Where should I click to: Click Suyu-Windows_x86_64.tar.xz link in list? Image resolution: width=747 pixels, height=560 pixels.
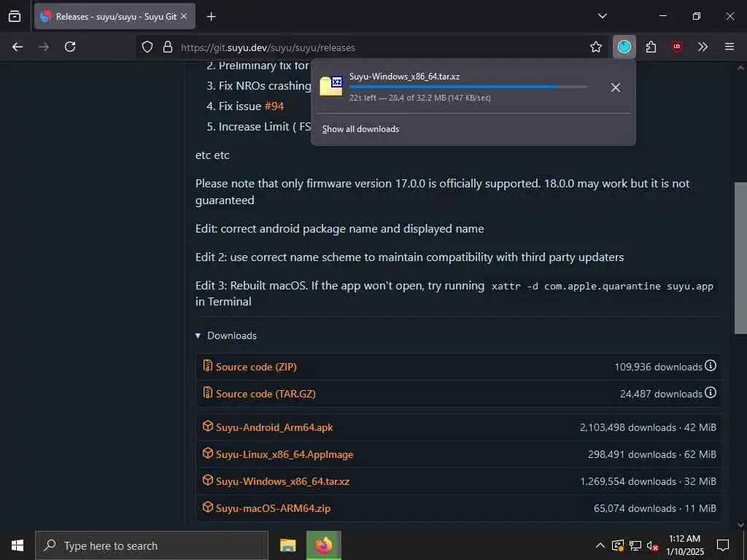(282, 481)
